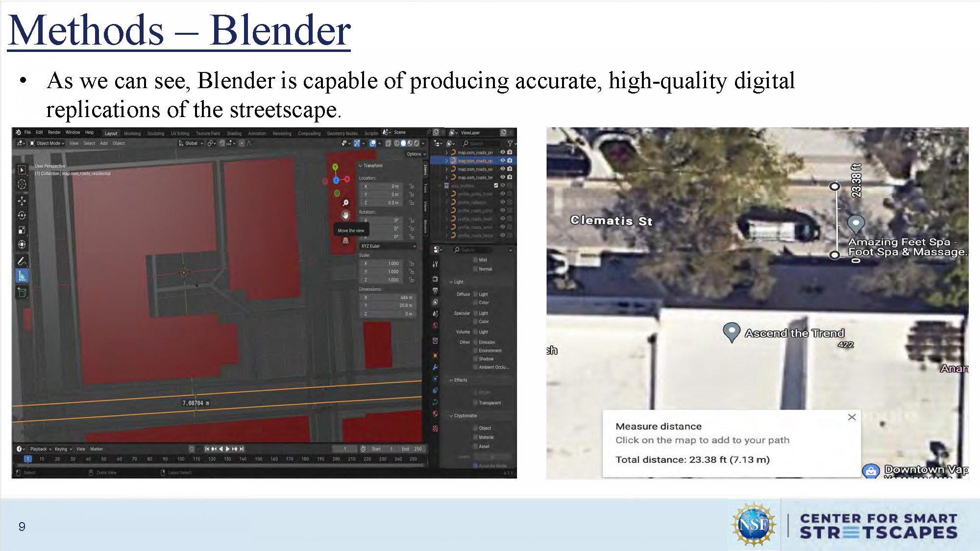Hide the map.osm_roads_primary collection with its eye toggle
The image size is (980, 551).
point(503,152)
